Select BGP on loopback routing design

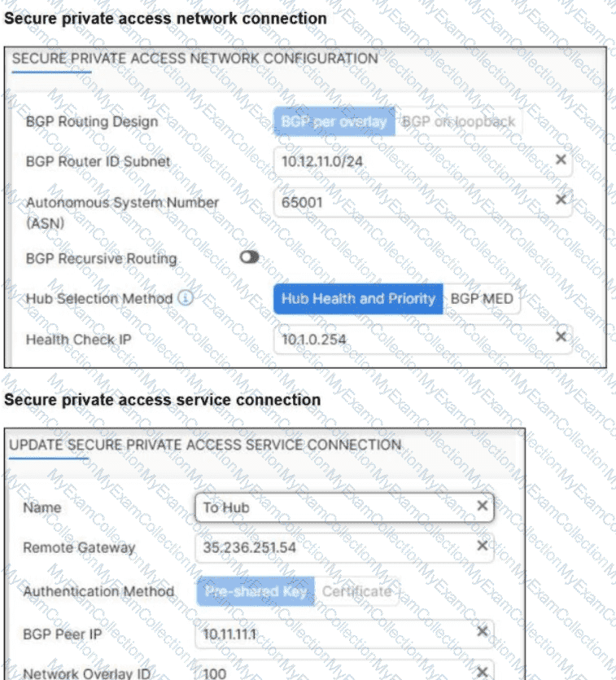coord(458,121)
